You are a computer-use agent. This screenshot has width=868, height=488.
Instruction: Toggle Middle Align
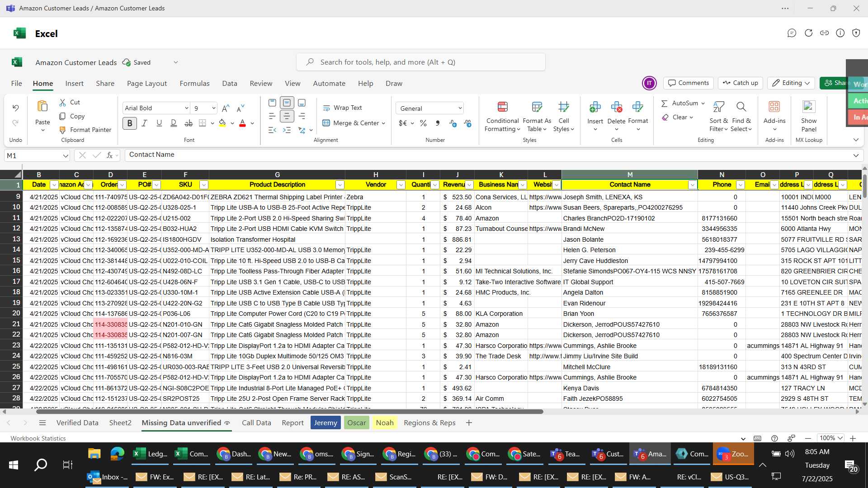287,103
